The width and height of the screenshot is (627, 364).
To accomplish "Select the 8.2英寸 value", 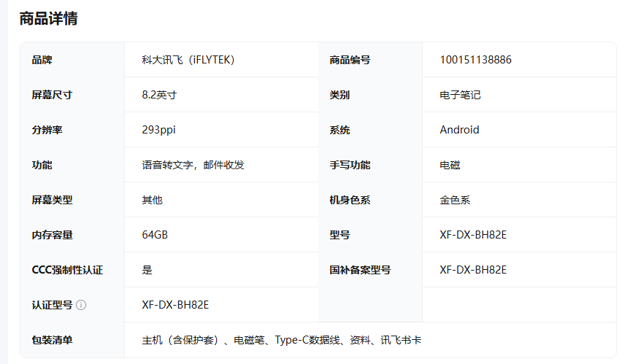I will tap(159, 95).
